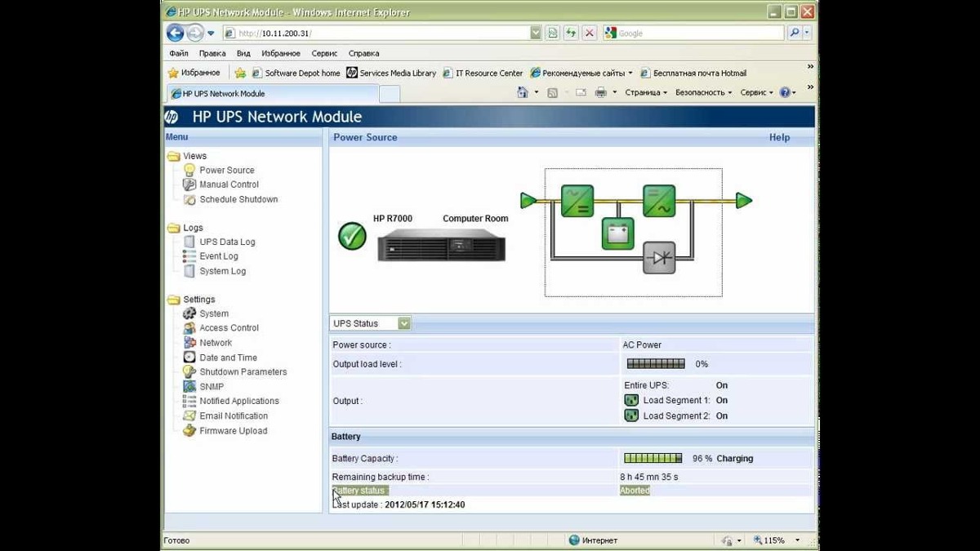Click the Remaining backup time value
Image resolution: width=980 pixels, height=551 pixels.
[x=648, y=477]
